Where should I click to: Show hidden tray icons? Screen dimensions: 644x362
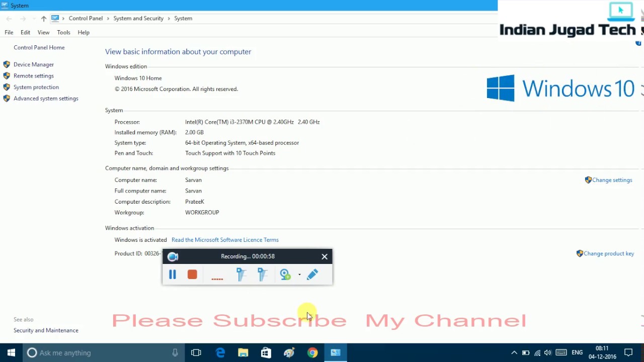(x=514, y=352)
